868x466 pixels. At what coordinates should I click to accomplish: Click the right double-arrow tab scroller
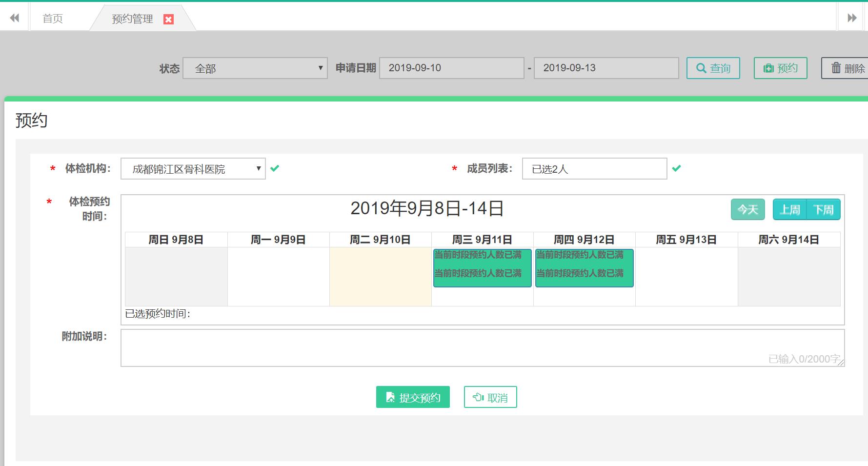(851, 18)
